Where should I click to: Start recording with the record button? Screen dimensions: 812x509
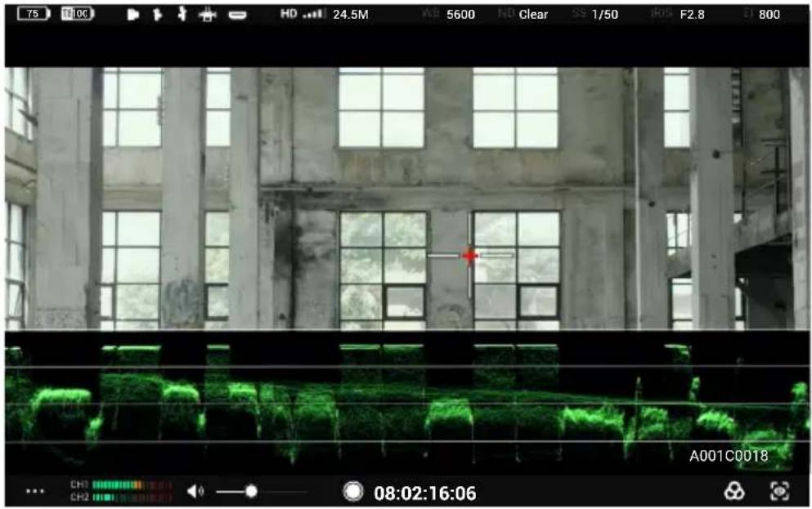pyautogui.click(x=353, y=491)
